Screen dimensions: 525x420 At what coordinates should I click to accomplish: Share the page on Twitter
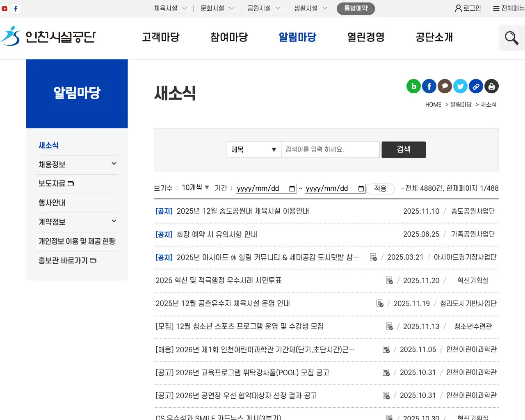tap(460, 86)
